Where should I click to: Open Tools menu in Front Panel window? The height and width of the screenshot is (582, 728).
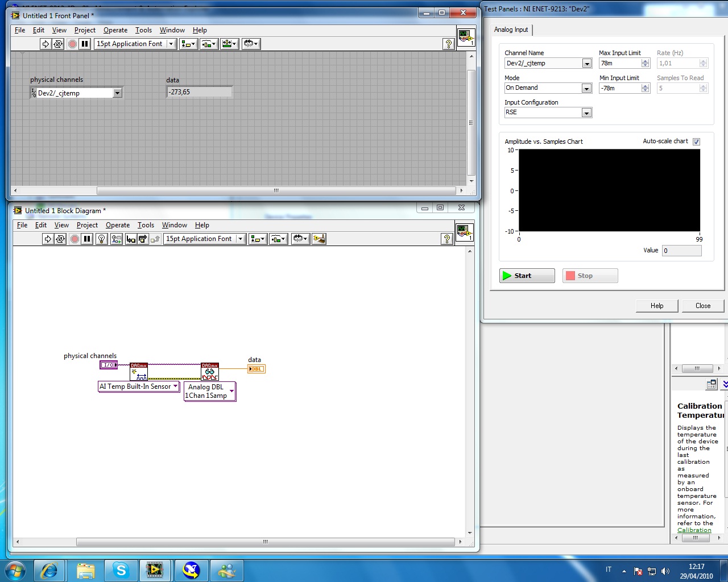pyautogui.click(x=143, y=30)
